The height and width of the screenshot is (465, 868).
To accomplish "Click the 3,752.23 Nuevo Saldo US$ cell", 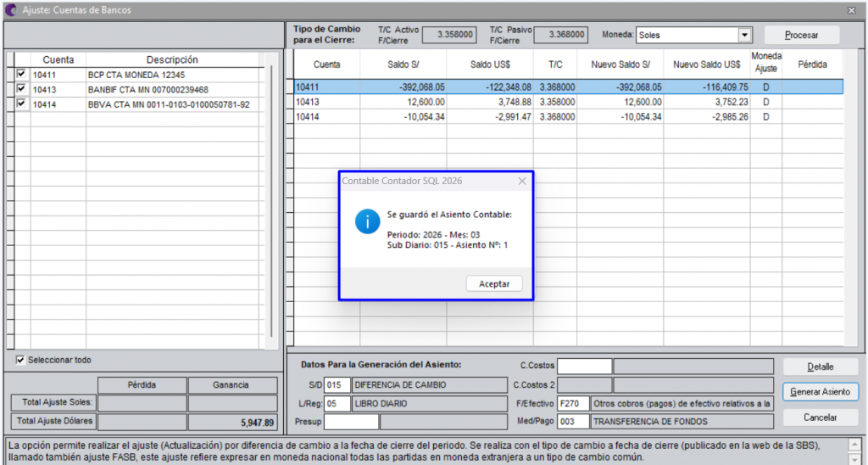I will pyautogui.click(x=706, y=102).
